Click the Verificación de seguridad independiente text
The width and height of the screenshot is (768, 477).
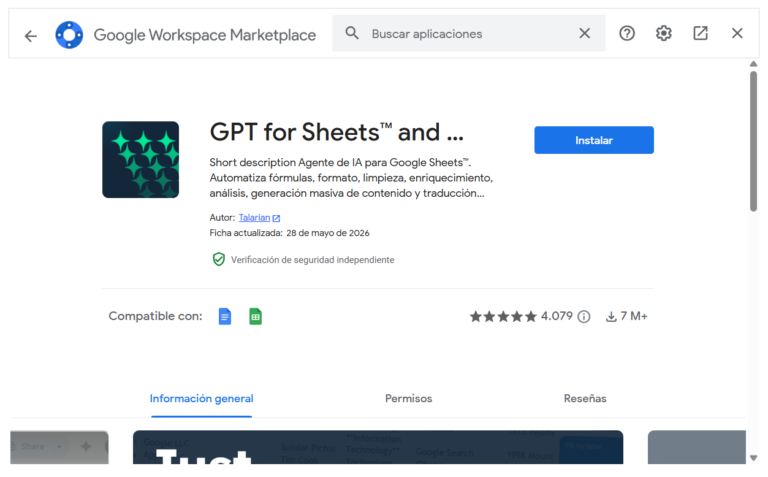click(312, 260)
